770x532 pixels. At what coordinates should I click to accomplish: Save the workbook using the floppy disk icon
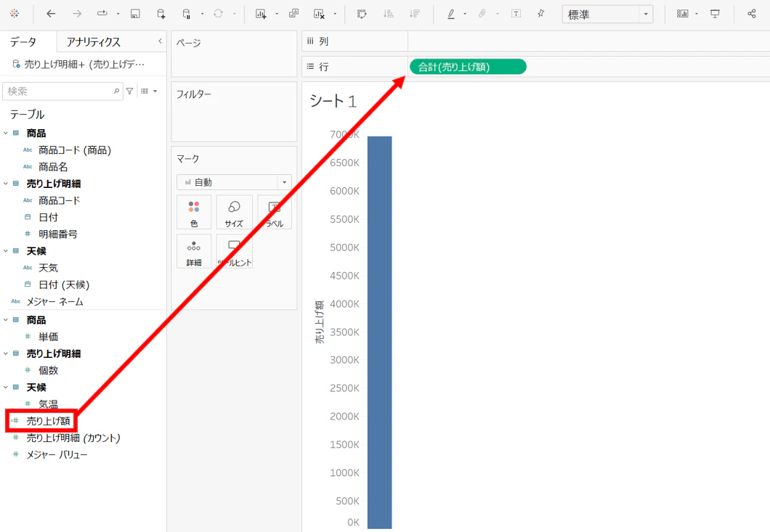[x=135, y=14]
